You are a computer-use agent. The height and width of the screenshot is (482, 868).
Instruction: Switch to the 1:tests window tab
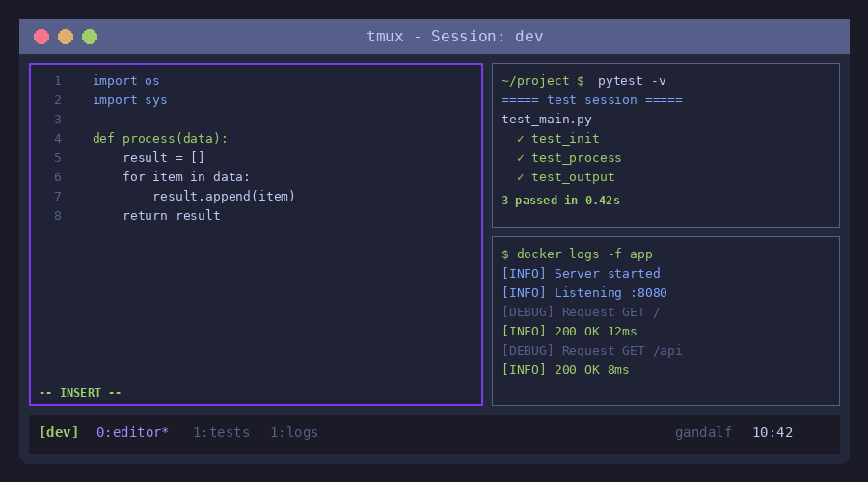pos(221,432)
